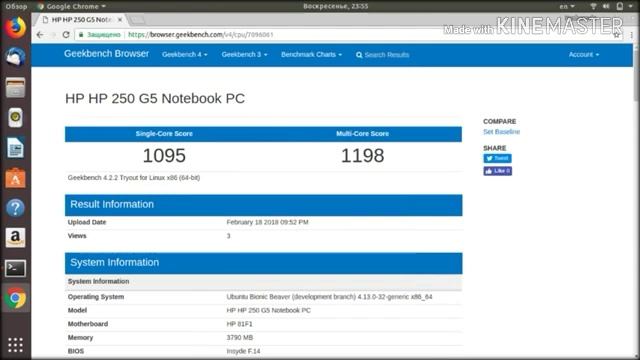The height and width of the screenshot is (360, 640).
Task: Go back using browser back arrow
Action: point(40,35)
